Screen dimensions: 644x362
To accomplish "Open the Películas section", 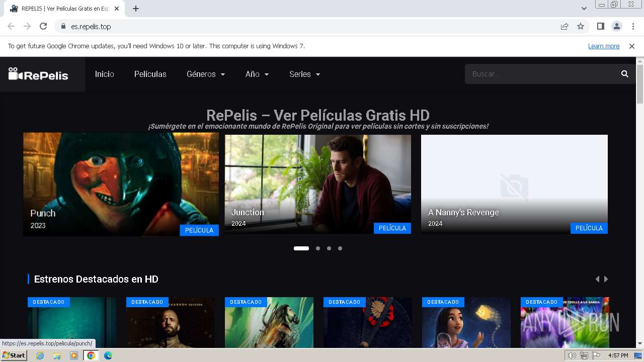I will 150,74.
